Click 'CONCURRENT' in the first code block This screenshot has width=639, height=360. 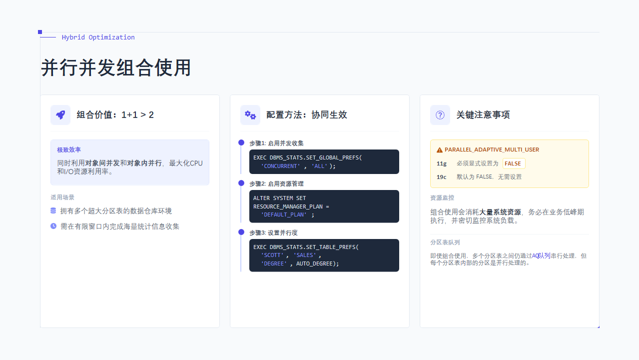click(280, 166)
